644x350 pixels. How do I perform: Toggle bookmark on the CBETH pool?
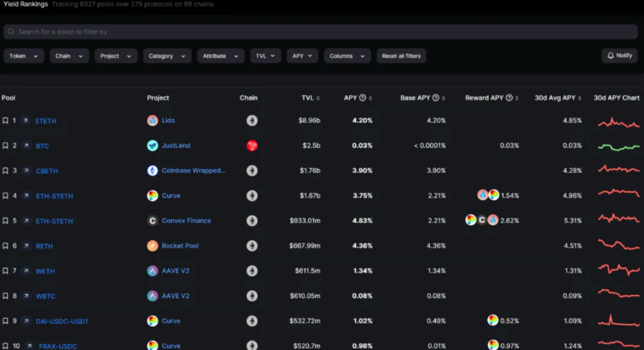[x=5, y=171]
